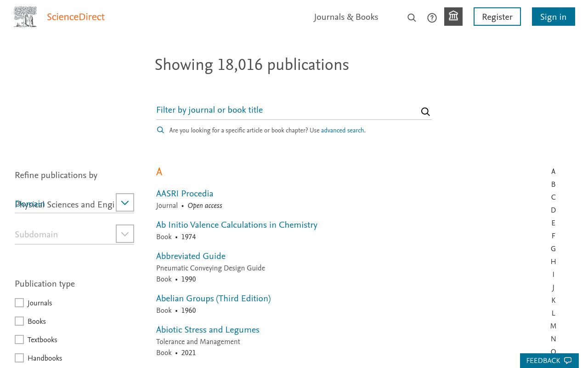
Task: Jump to letter C in index
Action: [553, 197]
